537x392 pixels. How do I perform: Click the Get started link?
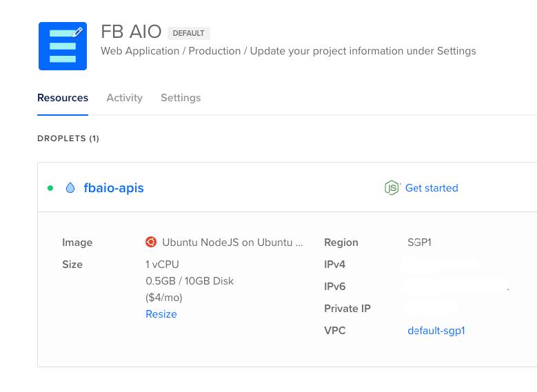tap(432, 188)
